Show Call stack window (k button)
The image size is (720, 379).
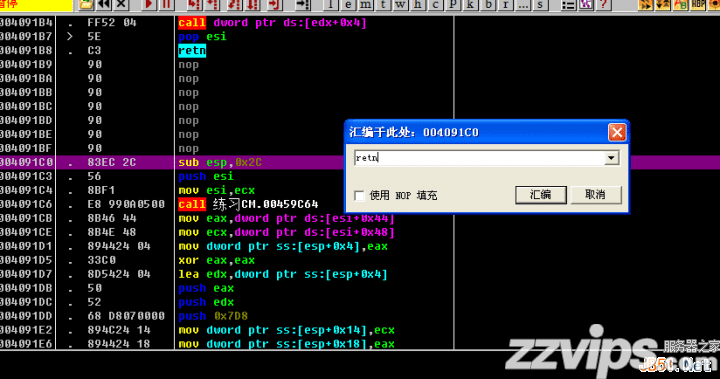(x=470, y=5)
